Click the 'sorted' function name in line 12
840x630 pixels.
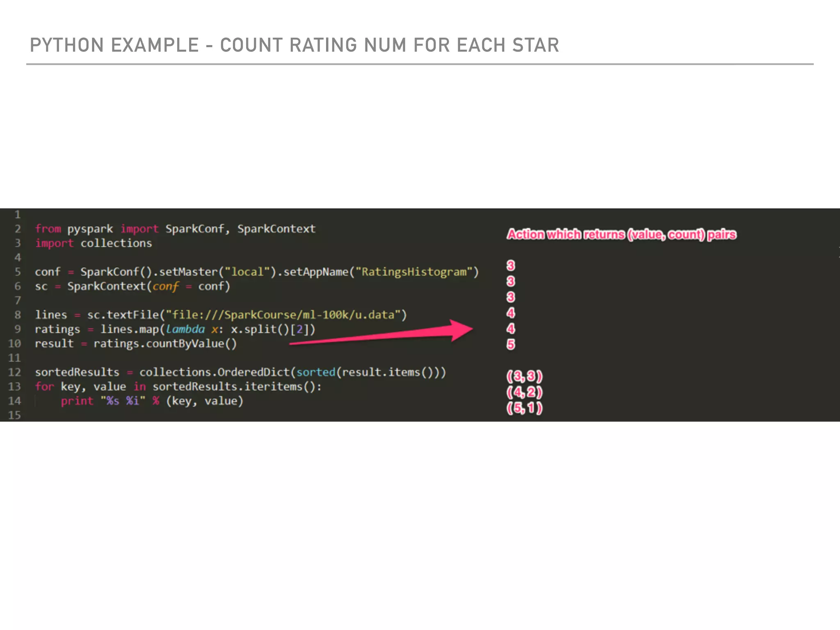(316, 372)
